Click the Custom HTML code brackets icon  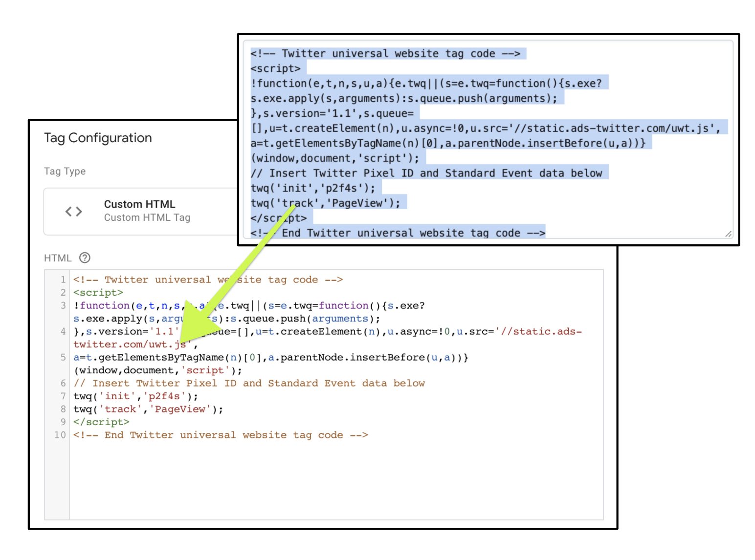click(x=74, y=211)
